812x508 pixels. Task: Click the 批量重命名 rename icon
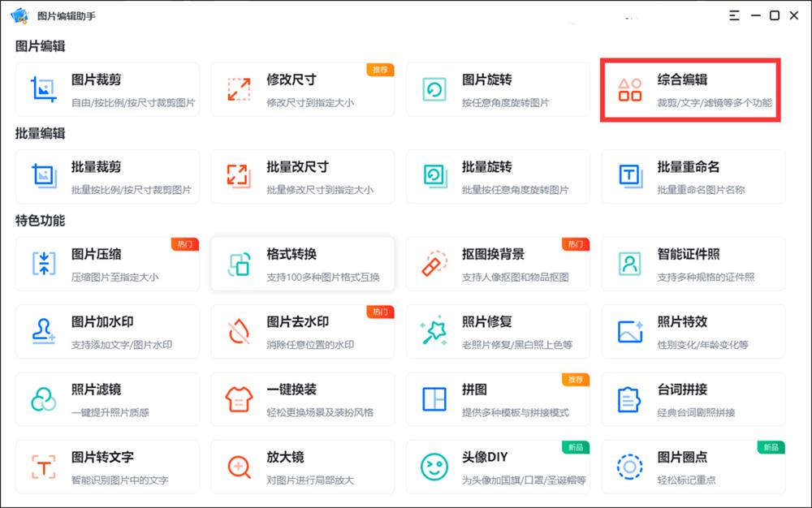(x=628, y=176)
